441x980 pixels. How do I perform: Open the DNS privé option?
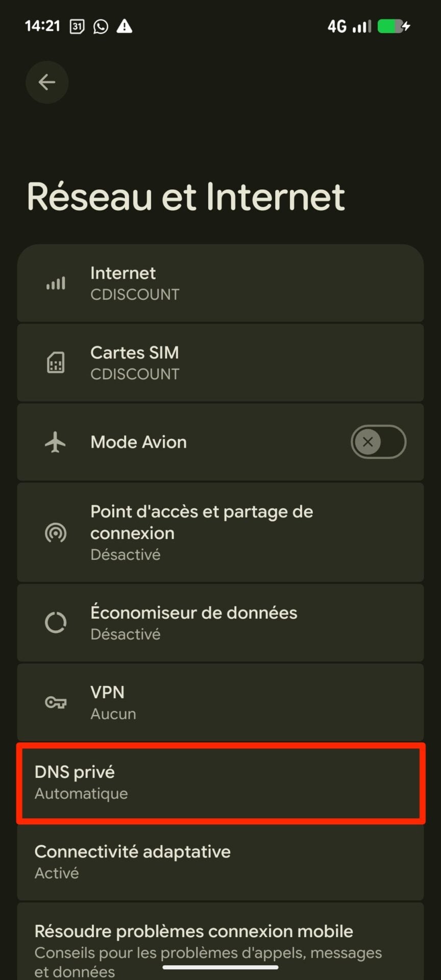click(220, 782)
